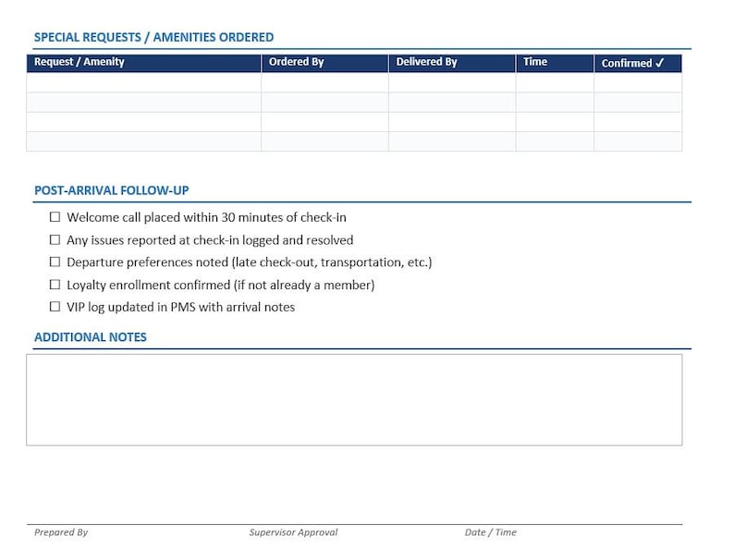Tick 'Loyalty enrollment confirmed' checkbox
Screen dimensions: 734x560
[55, 285]
